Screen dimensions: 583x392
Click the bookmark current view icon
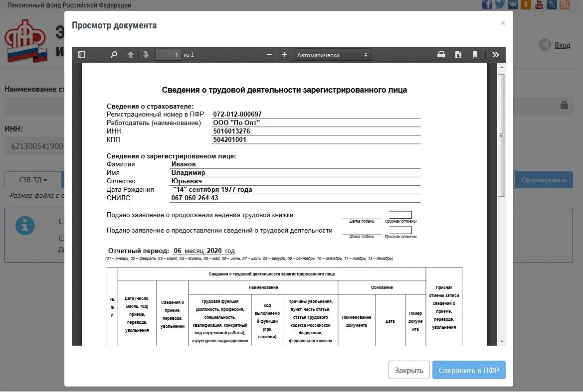[x=475, y=55]
